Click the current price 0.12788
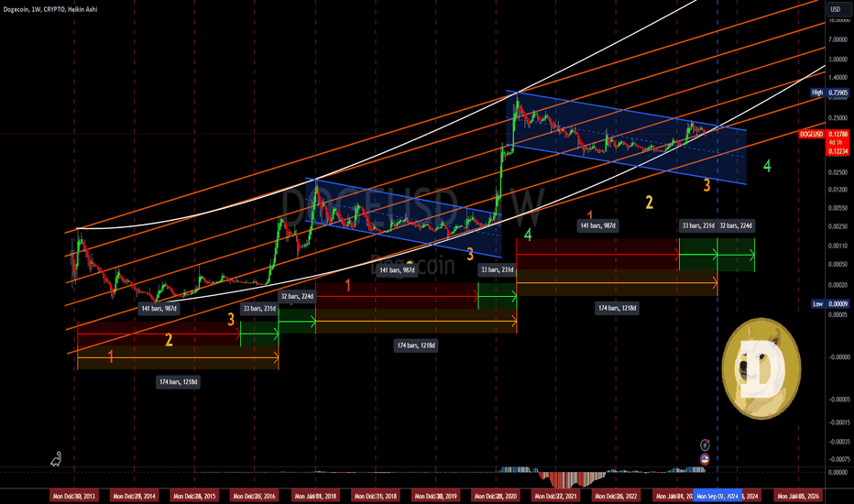This screenshot has height=504, width=854. pyautogui.click(x=838, y=134)
